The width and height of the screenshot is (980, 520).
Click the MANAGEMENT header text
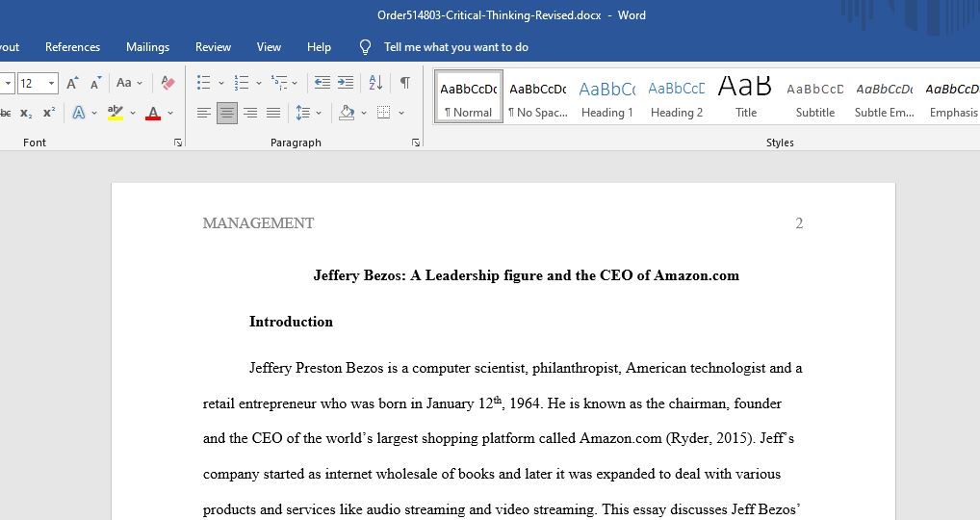tap(258, 223)
